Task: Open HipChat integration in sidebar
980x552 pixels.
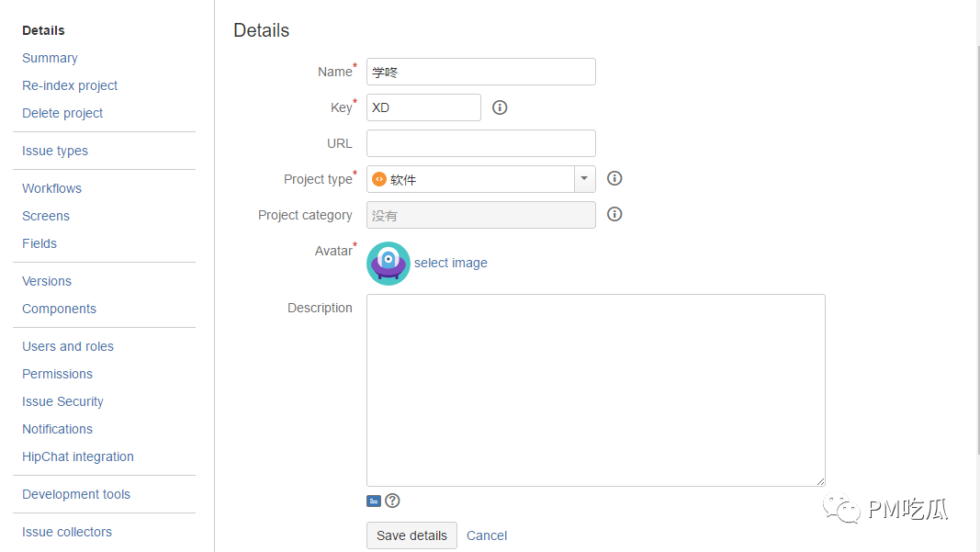Action: (x=78, y=456)
